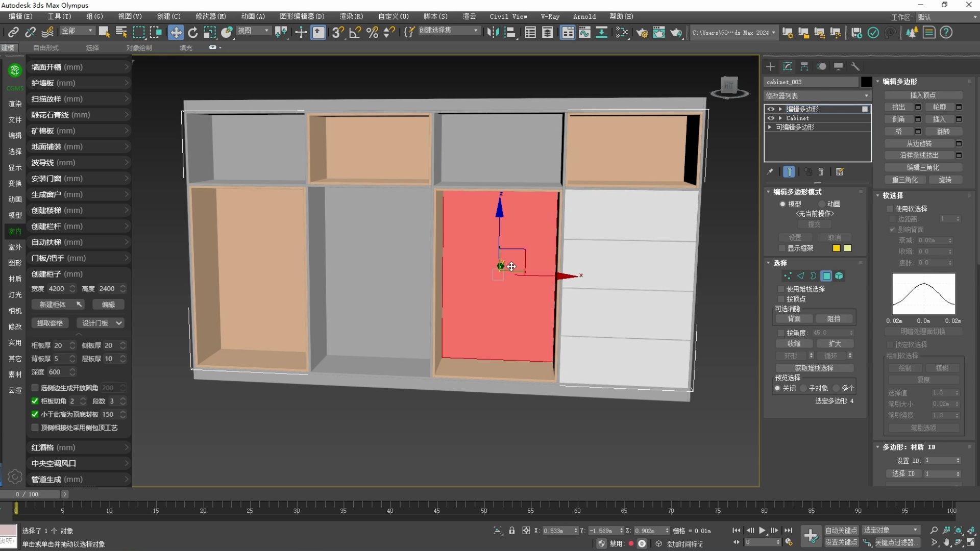This screenshot has width=980, height=551.
Task: Select the 动画 radio button
Action: coord(822,204)
